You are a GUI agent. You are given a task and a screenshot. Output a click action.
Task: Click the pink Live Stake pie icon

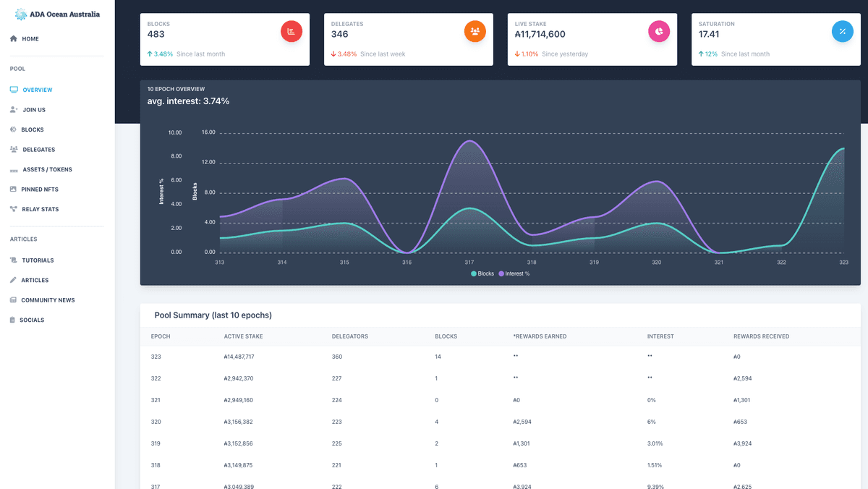(659, 31)
